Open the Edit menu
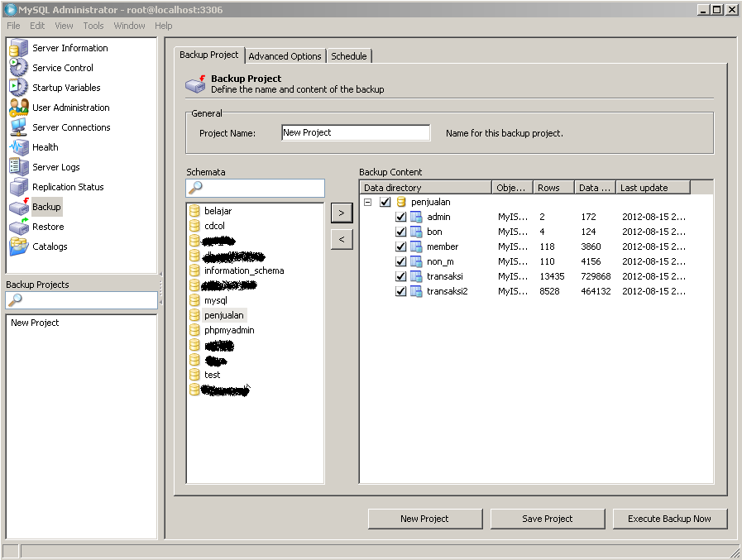The height and width of the screenshot is (560, 742). pos(37,26)
